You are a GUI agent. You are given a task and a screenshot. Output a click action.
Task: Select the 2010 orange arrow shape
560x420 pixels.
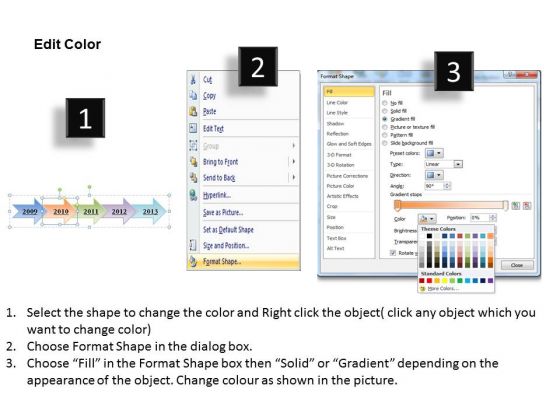click(60, 211)
